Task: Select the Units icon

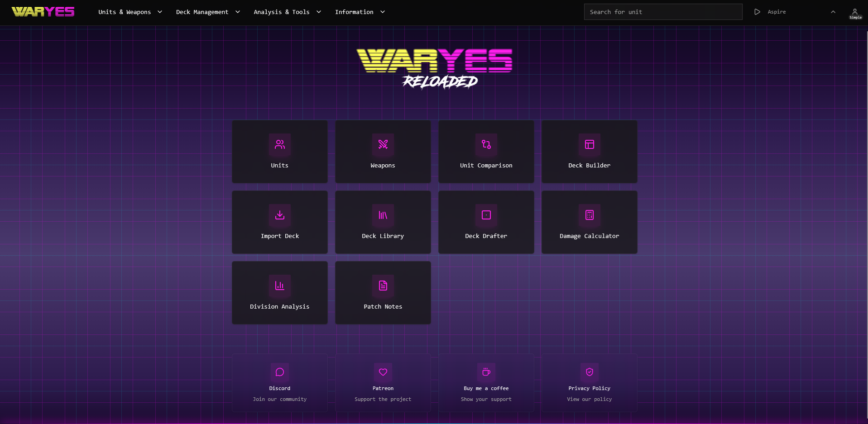Action: click(279, 144)
